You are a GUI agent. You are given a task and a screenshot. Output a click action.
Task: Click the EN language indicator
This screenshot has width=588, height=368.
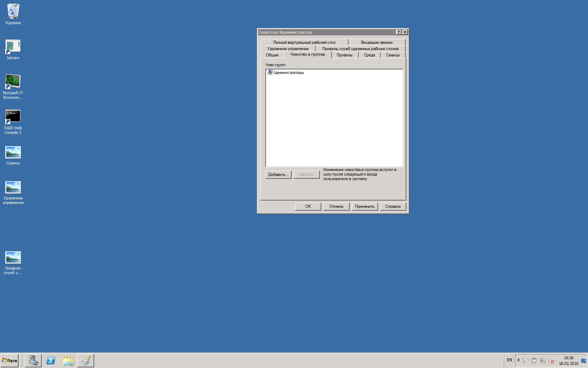tap(509, 360)
